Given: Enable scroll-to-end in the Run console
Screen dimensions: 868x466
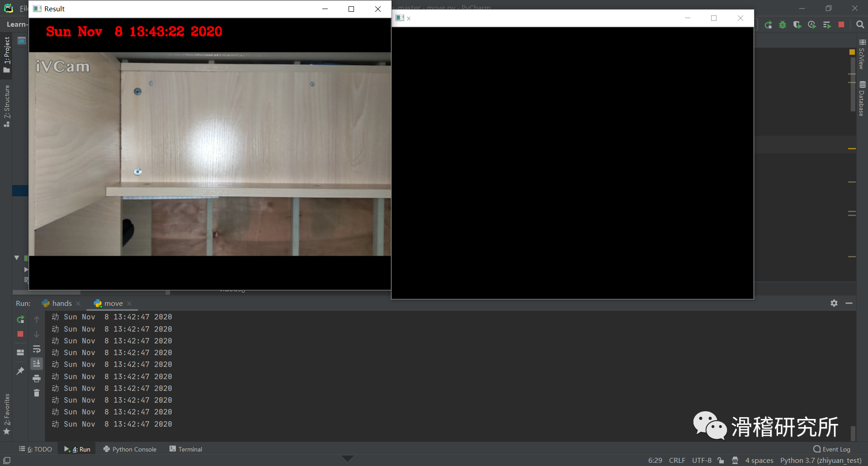Looking at the screenshot, I should (x=37, y=363).
